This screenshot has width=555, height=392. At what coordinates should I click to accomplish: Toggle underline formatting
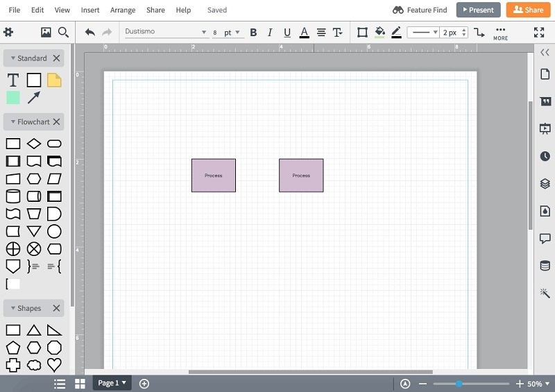click(x=287, y=33)
